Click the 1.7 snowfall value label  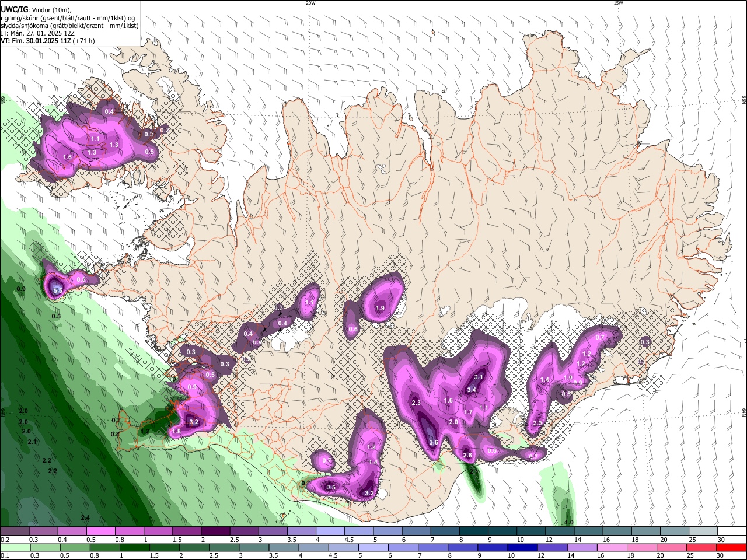tap(468, 412)
